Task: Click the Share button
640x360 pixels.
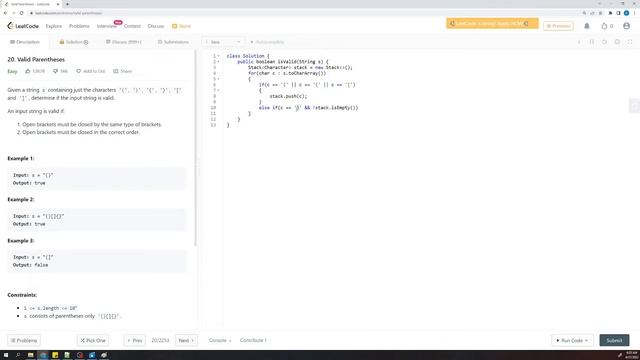Action: (122, 71)
